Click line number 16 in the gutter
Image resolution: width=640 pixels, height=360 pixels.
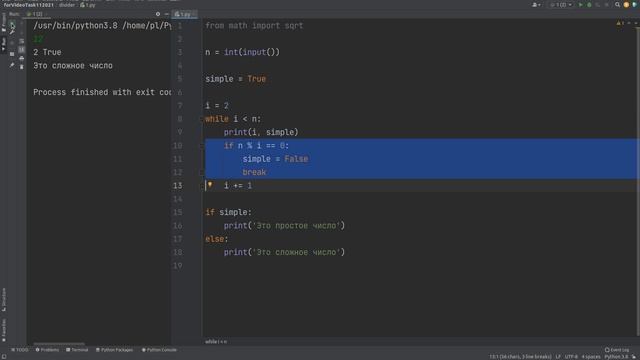point(178,226)
